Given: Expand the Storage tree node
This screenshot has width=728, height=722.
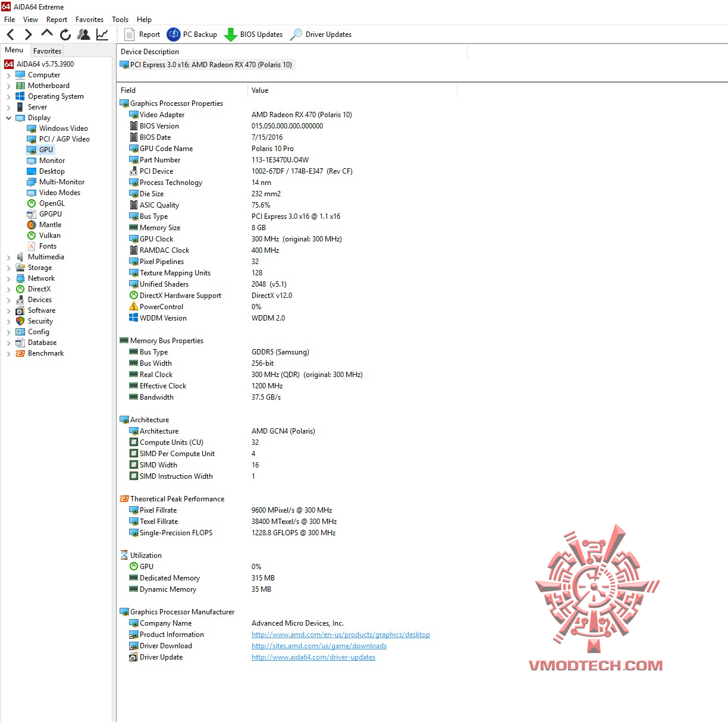Looking at the screenshot, I should coord(8,268).
